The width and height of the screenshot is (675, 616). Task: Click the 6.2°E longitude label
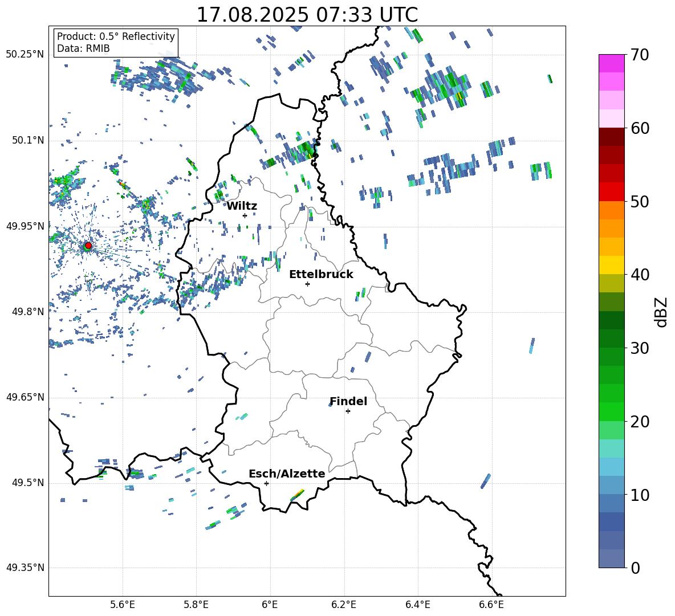(344, 605)
